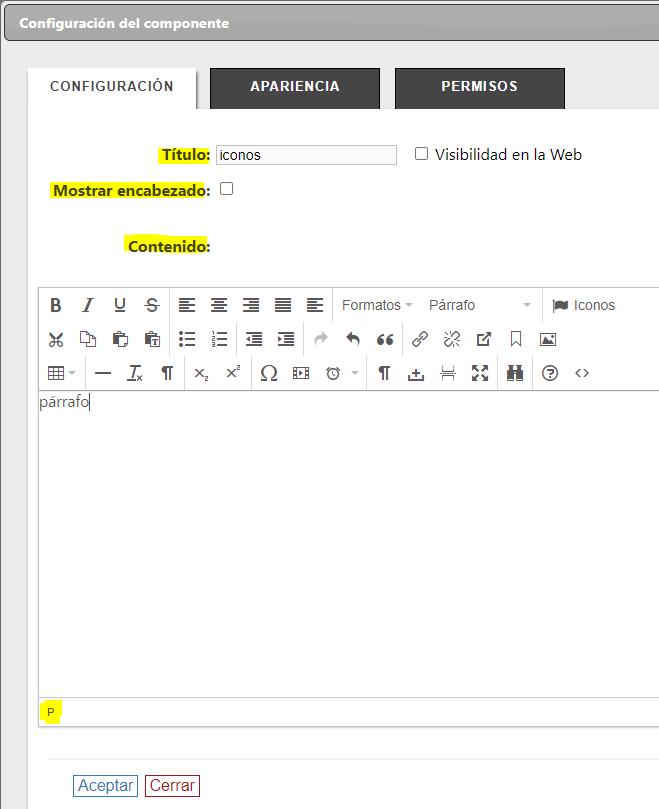This screenshot has width=659, height=809.
Task: Click the Aceptar button
Action: point(105,786)
